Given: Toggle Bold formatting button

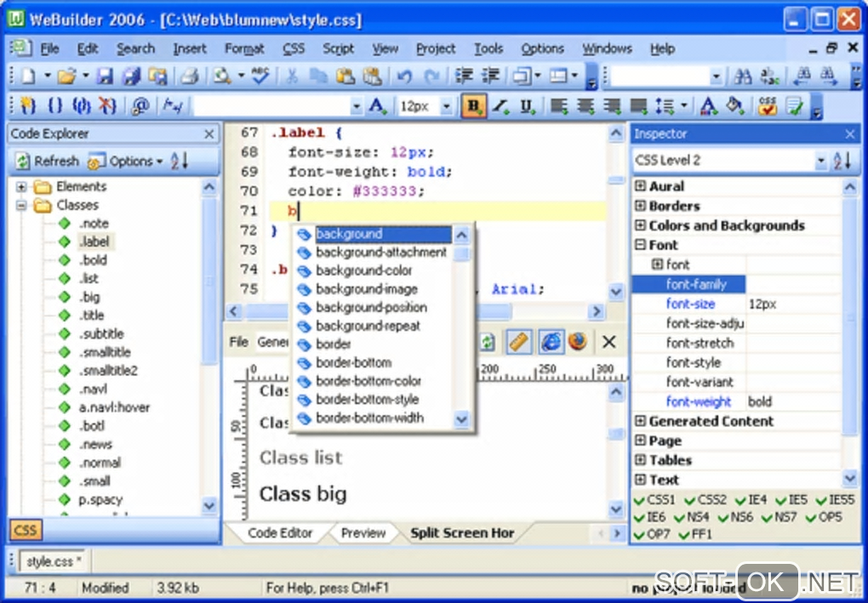Looking at the screenshot, I should pos(474,105).
